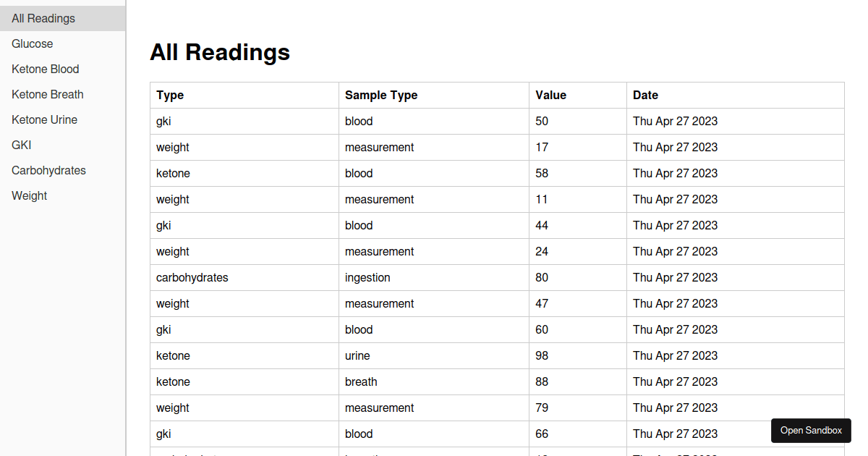The image size is (868, 456).
Task: Open the Ketone Blood readings page
Action: [45, 69]
